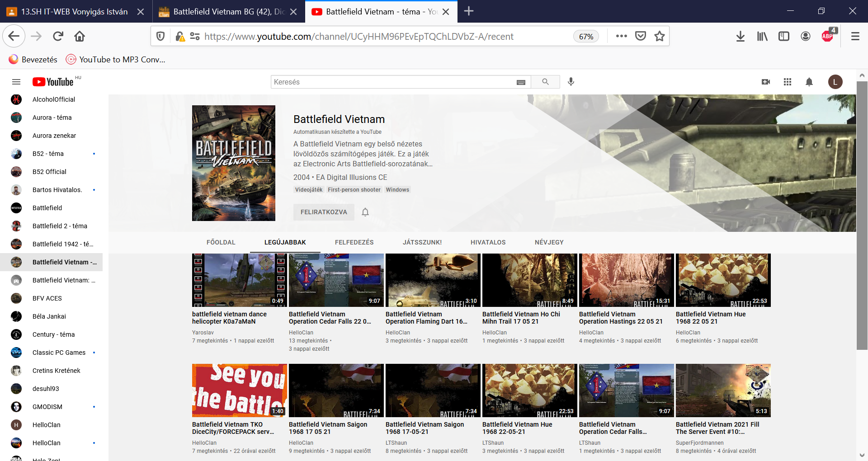Click Yaroslav channel name

pyautogui.click(x=203, y=333)
